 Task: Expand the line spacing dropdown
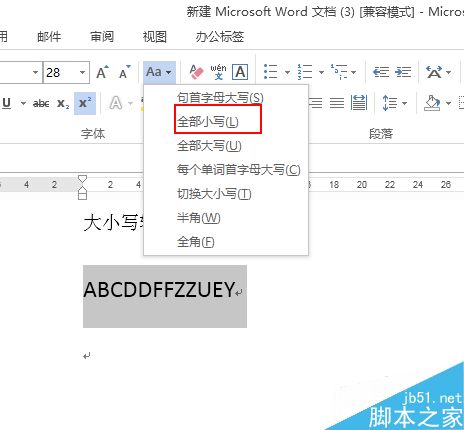(x=404, y=103)
